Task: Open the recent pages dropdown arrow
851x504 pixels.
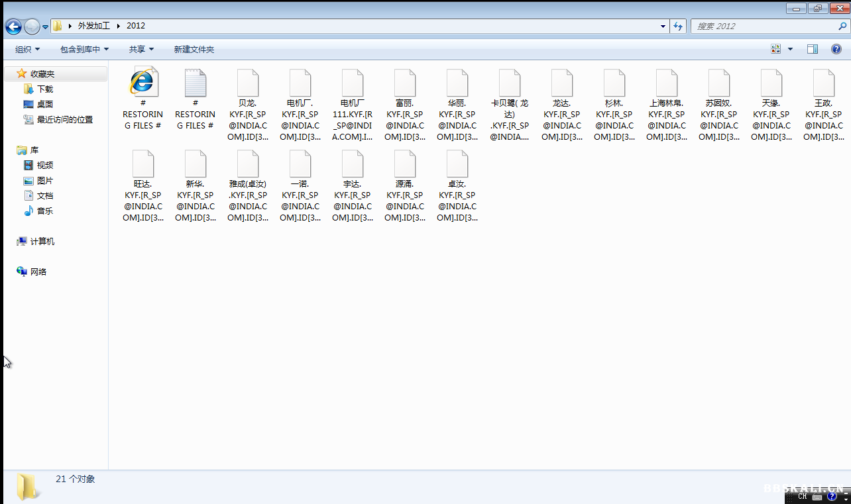Action: (45, 26)
